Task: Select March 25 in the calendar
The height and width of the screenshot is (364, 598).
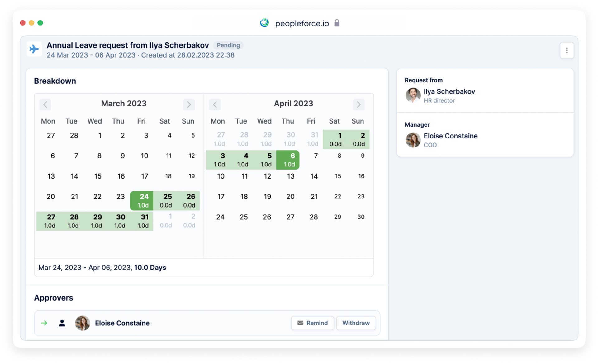Action: (165, 201)
